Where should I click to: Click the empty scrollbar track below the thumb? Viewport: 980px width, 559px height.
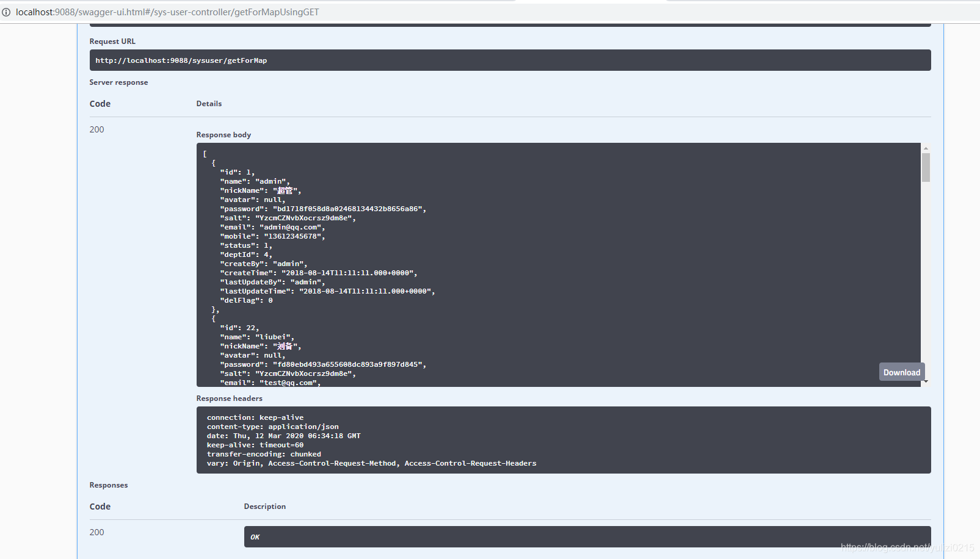(x=926, y=275)
